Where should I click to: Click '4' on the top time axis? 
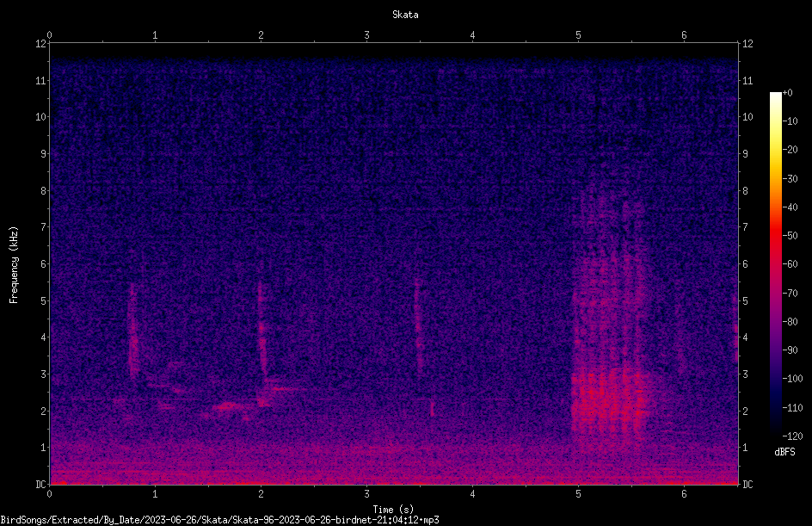click(472, 35)
